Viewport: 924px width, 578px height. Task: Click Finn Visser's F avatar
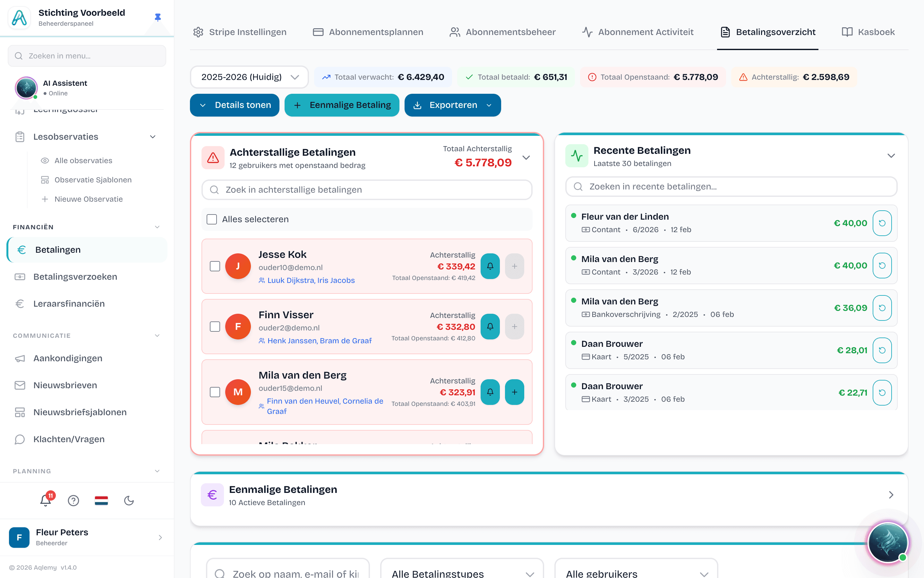tap(238, 327)
